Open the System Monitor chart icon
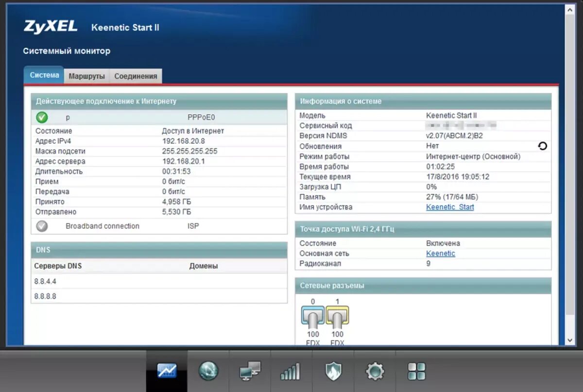The image size is (583, 392). (x=167, y=371)
